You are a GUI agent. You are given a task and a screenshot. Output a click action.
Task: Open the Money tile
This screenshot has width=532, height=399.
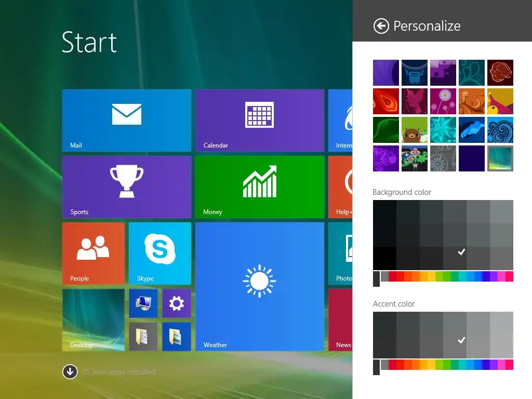pos(260,187)
